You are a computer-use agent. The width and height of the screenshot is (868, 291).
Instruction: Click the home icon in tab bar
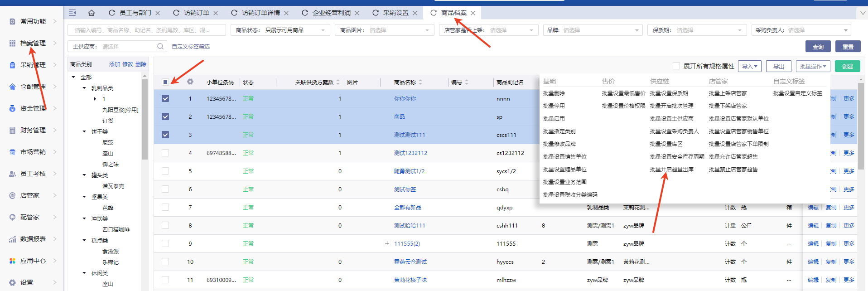point(92,13)
